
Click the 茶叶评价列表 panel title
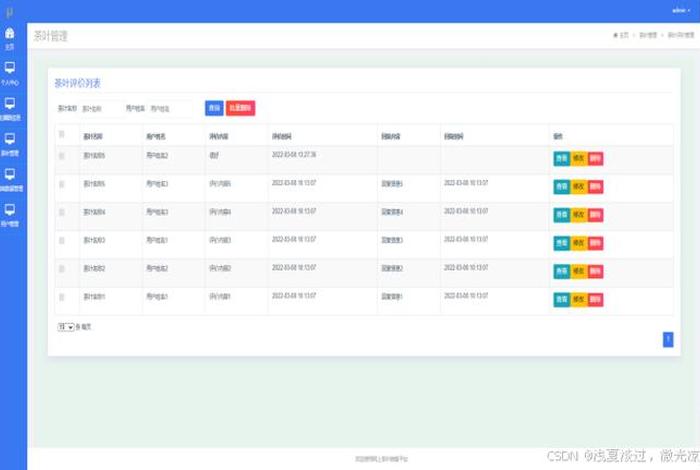pos(78,83)
